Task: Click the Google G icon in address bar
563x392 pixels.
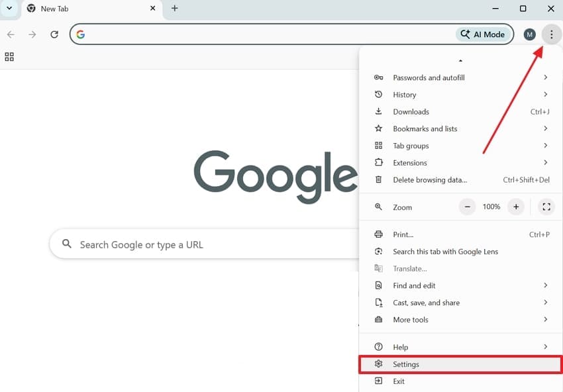Action: click(x=80, y=34)
